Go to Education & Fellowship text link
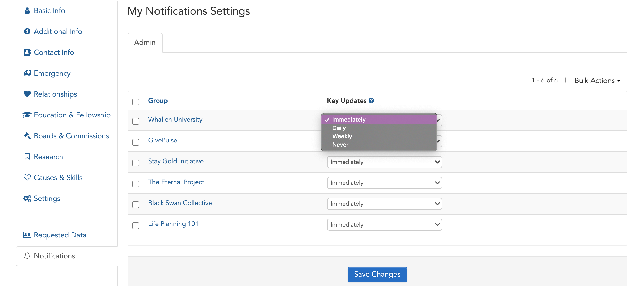This screenshot has width=644, height=286. pos(72,115)
